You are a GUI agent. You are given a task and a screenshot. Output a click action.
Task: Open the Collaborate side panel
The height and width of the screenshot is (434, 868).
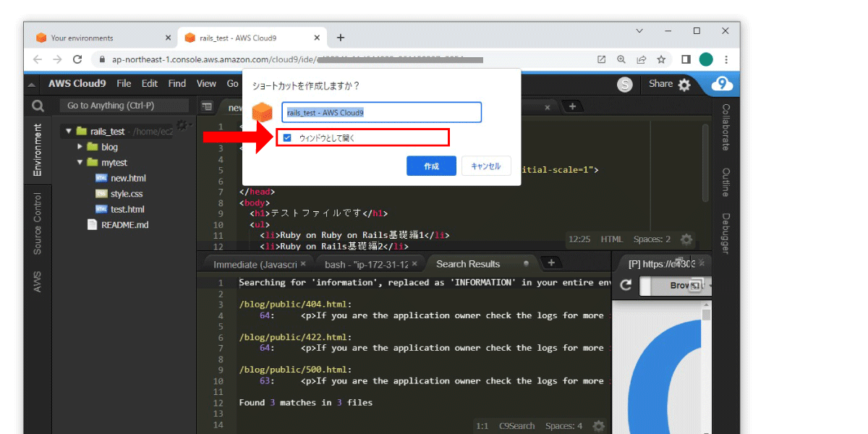(725, 127)
